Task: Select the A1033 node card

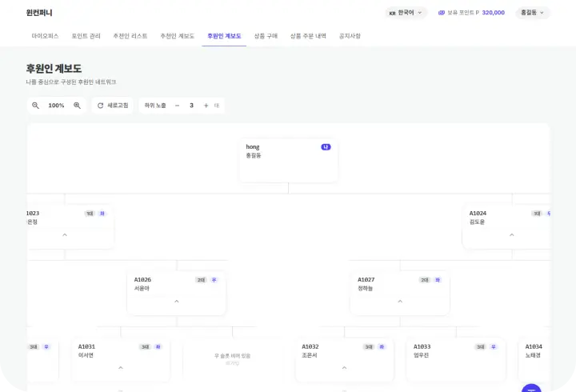Action: pos(456,360)
